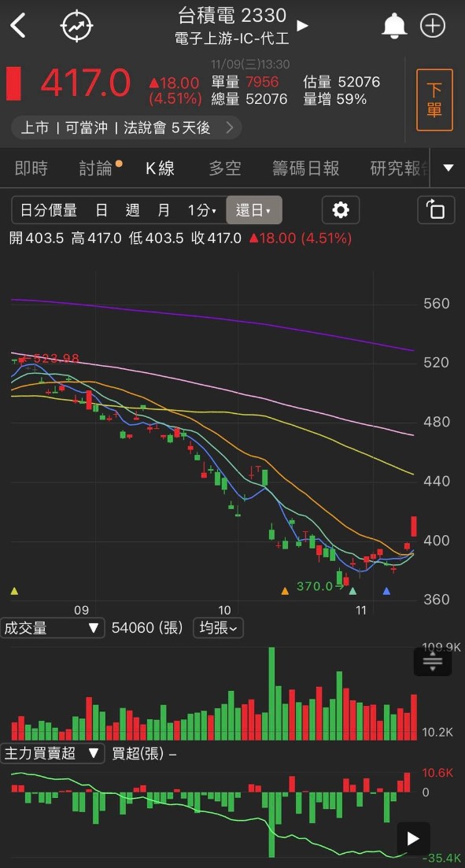Tap the 買超(張) label
This screenshot has width=465, height=868.
[x=138, y=753]
